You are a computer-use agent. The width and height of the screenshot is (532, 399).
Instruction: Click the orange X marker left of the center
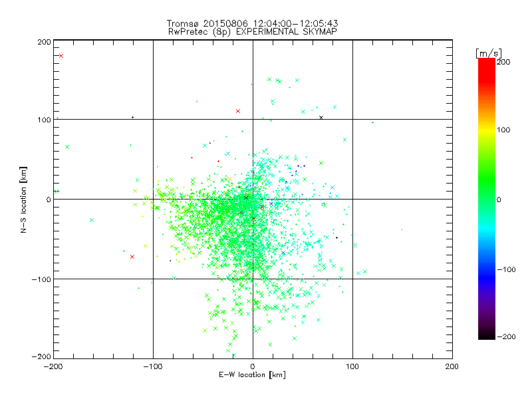(229, 179)
